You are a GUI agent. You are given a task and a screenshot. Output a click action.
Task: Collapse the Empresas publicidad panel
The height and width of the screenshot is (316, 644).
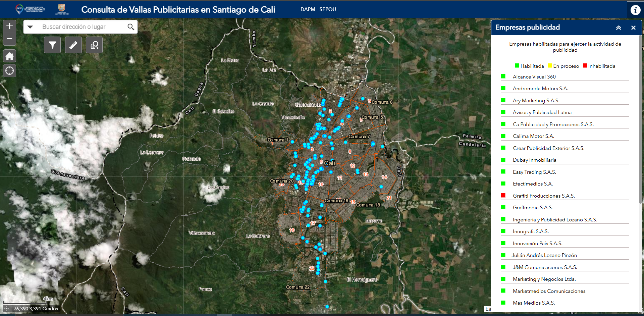pyautogui.click(x=619, y=28)
